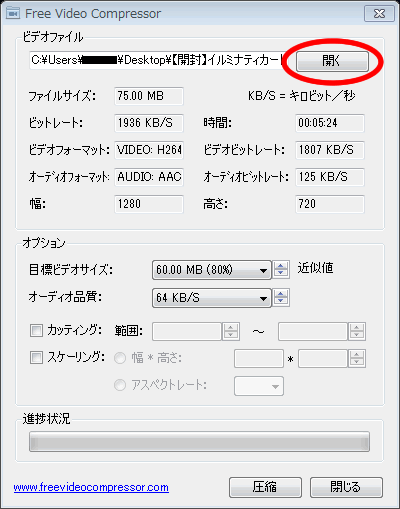
Task: Open the アスペクトレート combo box
Action: [x=259, y=386]
